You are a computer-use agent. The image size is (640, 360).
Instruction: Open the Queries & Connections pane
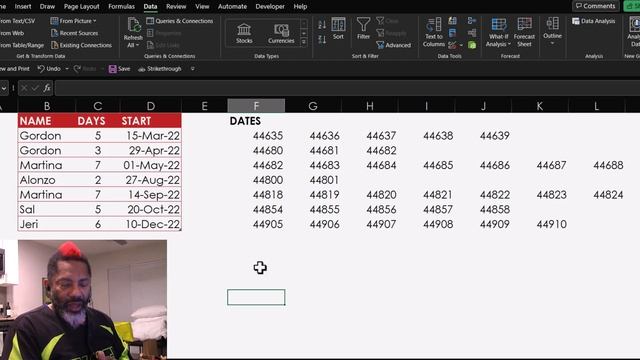(x=180, y=21)
